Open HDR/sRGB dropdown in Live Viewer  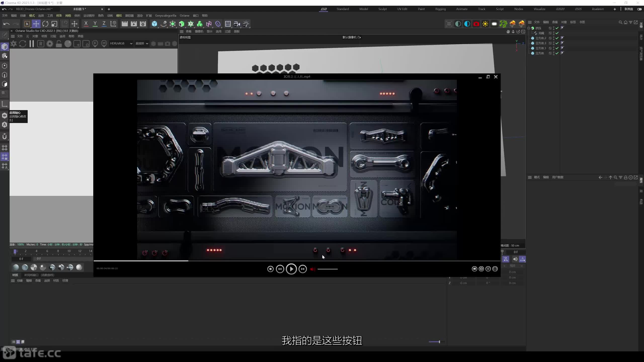(x=121, y=43)
